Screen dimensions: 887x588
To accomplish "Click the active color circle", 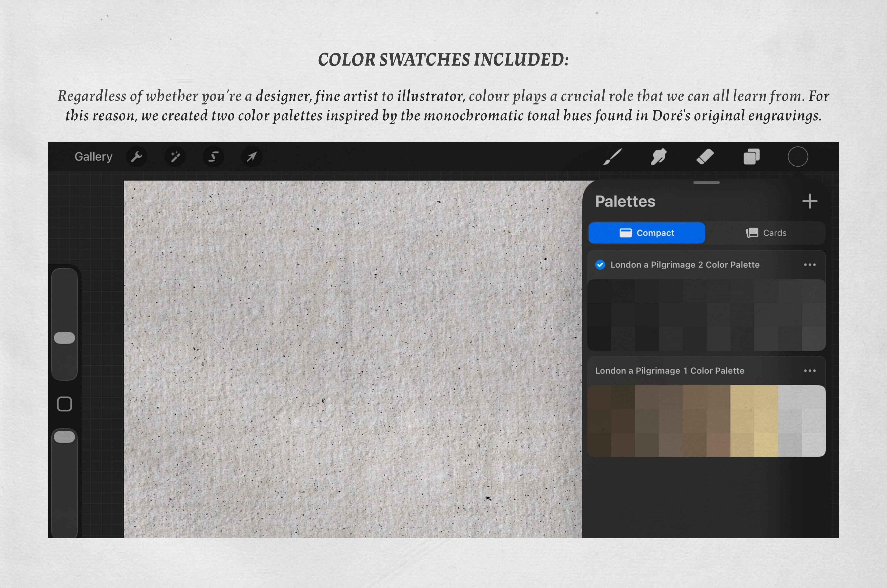I will coord(798,156).
